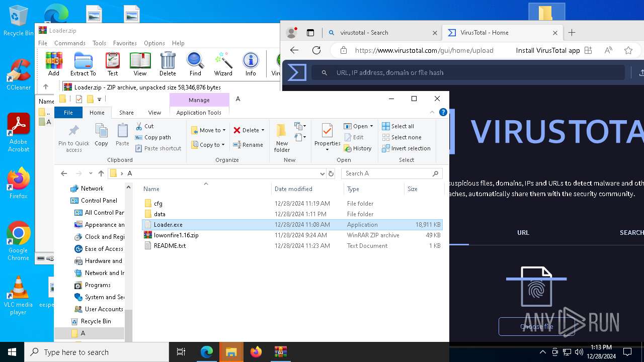This screenshot has width=644, height=362.
Task: Click Select all in ribbon
Action: [x=398, y=126]
